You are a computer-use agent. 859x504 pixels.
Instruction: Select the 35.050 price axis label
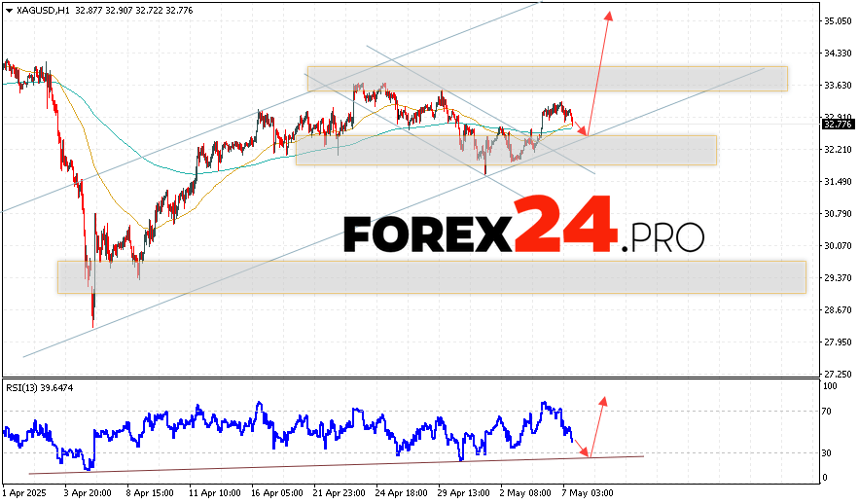(x=838, y=20)
